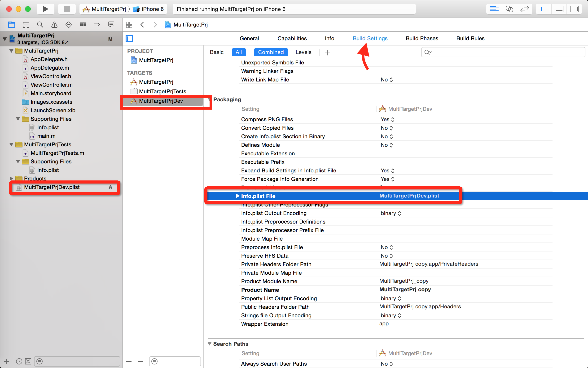Show only recent files filter
The image size is (588, 368).
pyautogui.click(x=19, y=361)
